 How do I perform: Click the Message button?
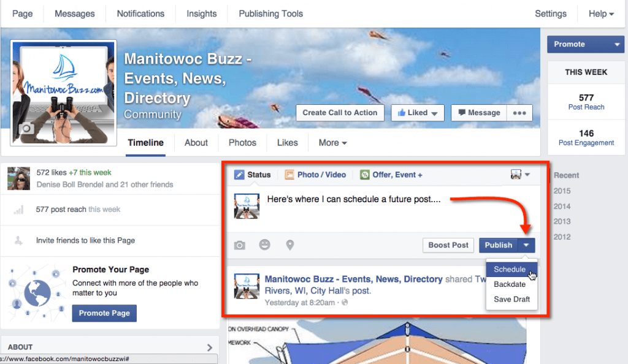[479, 113]
